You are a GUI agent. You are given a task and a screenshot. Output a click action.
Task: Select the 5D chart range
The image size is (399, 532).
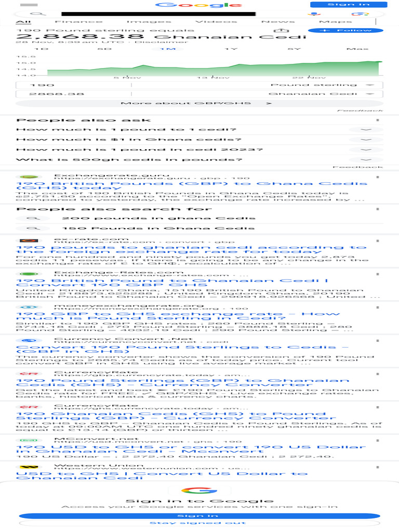tap(104, 49)
